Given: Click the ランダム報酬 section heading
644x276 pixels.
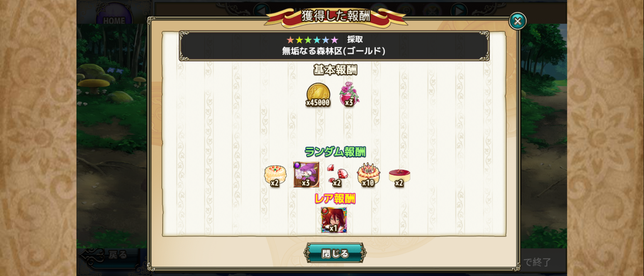Looking at the screenshot, I should [335, 152].
